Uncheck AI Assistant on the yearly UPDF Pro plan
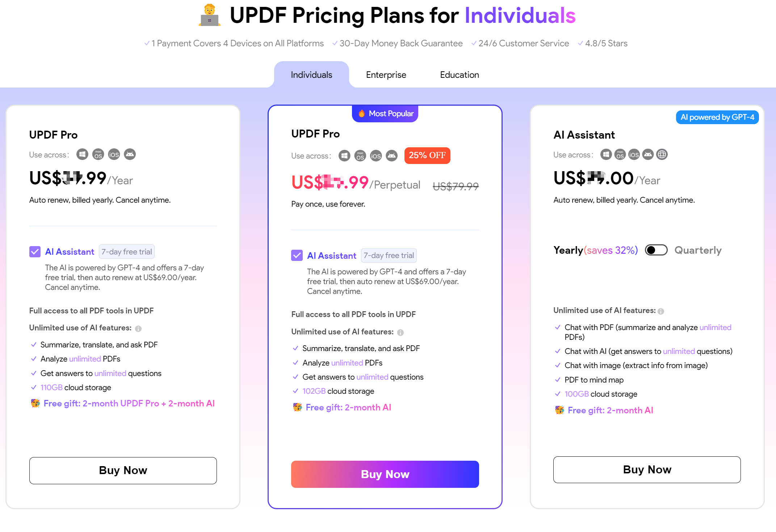The width and height of the screenshot is (776, 532). [x=35, y=252]
